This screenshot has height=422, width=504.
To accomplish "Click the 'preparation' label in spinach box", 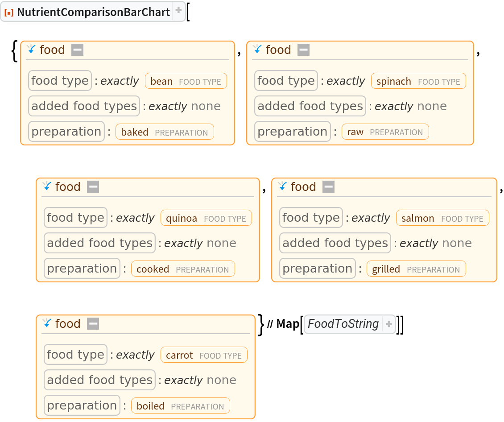I will coord(292,132).
